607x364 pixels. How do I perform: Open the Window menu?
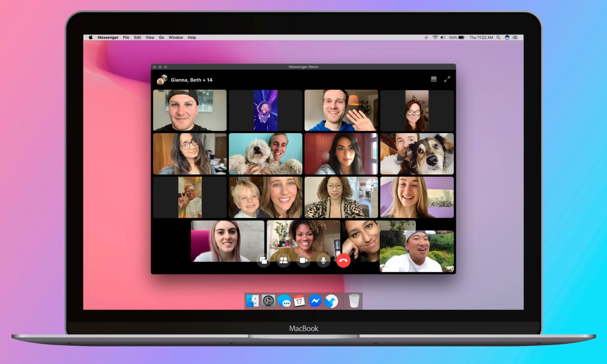(176, 38)
